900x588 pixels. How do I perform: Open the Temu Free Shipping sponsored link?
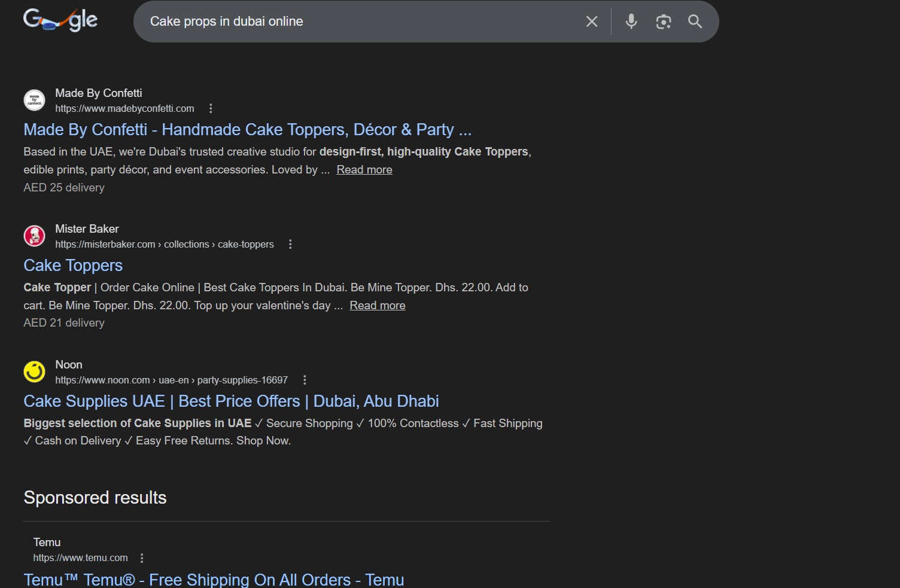pos(214,580)
